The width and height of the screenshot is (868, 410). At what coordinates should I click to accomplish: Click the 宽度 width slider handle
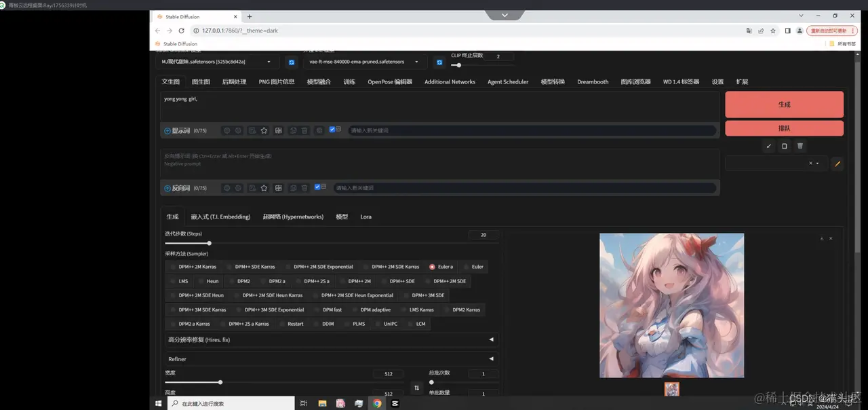pos(220,382)
